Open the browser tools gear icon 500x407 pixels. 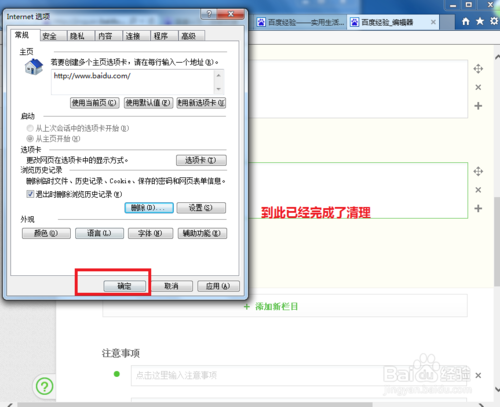494,21
